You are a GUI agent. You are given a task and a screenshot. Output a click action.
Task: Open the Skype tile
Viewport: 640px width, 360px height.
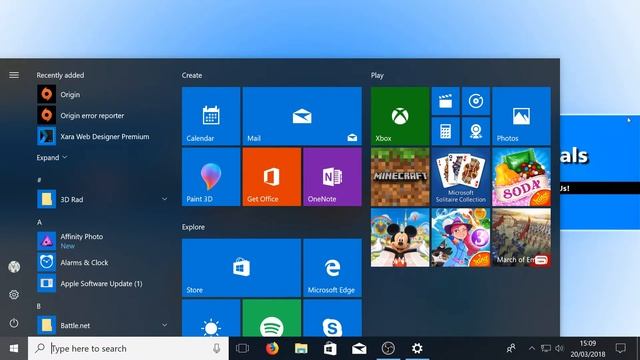coord(332,318)
